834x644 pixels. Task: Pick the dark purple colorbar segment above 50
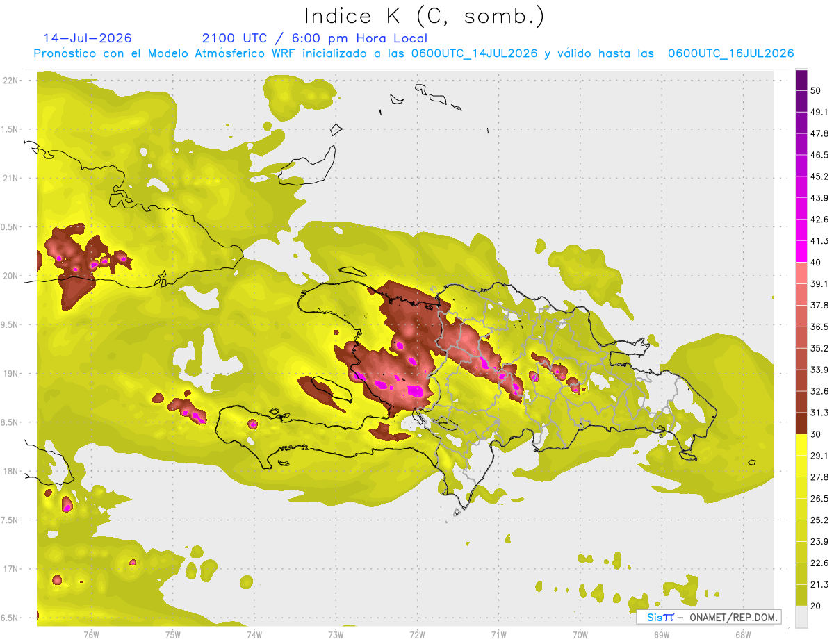[x=801, y=80]
